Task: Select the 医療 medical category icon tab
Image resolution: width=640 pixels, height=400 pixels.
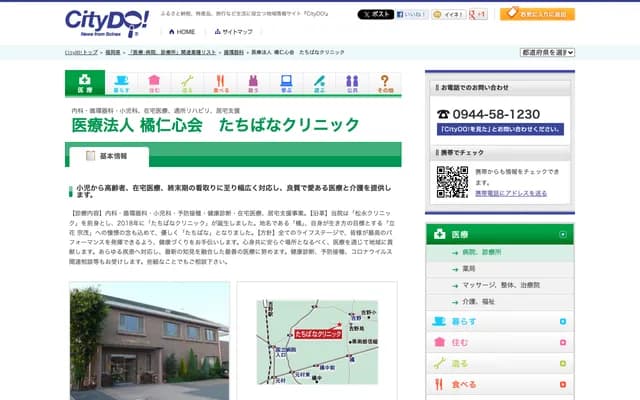Action: tap(85, 83)
